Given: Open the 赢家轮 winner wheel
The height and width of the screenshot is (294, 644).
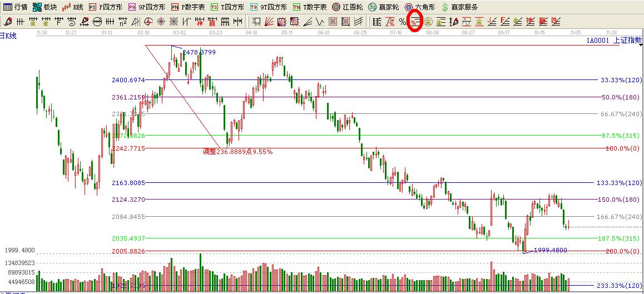Looking at the screenshot, I should pyautogui.click(x=384, y=7).
